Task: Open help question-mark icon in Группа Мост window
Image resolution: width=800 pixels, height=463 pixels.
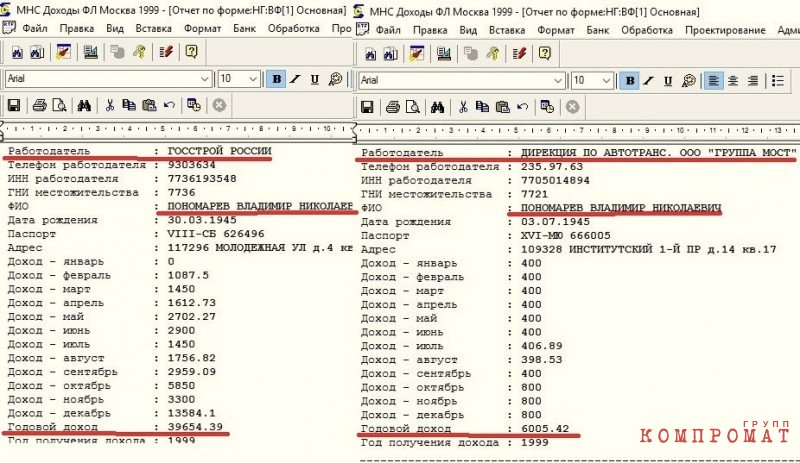Action: click(544, 53)
